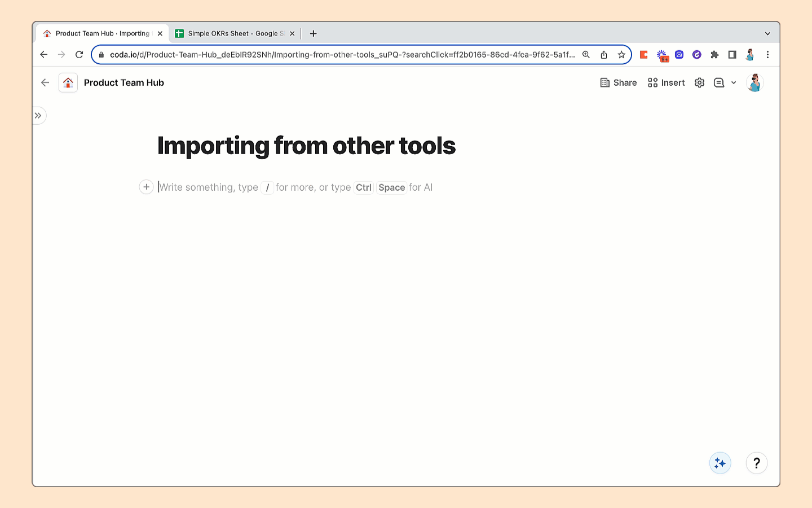Open the orange extension in the toolbar
812x508 pixels.
tap(643, 55)
